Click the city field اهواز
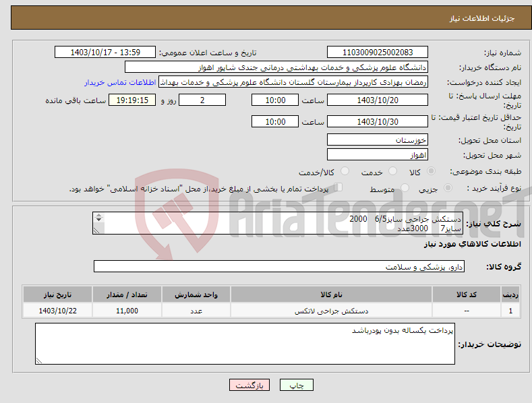This screenshot has height=403, width=532. tap(378, 155)
